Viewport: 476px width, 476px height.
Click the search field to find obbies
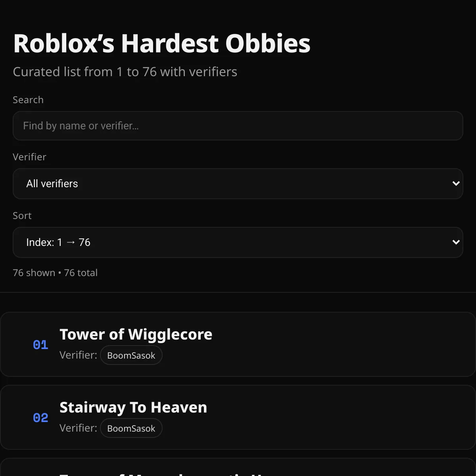pyautogui.click(x=238, y=126)
